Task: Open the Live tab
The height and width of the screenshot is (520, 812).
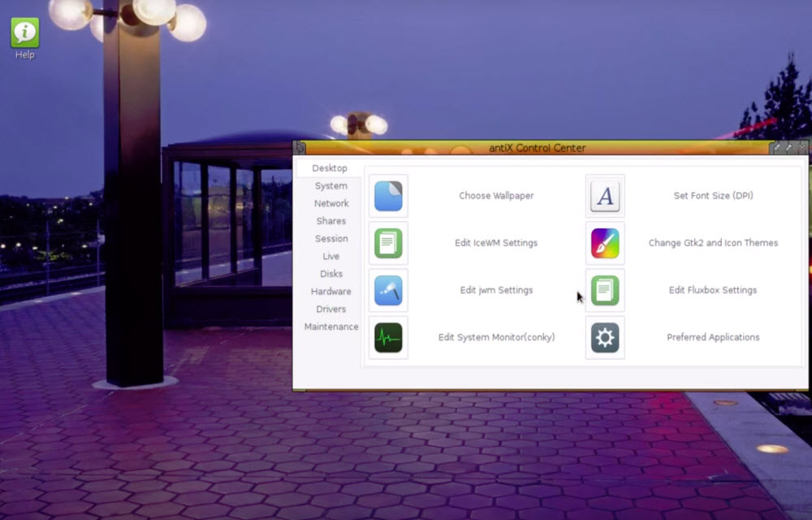Action: tap(331, 257)
